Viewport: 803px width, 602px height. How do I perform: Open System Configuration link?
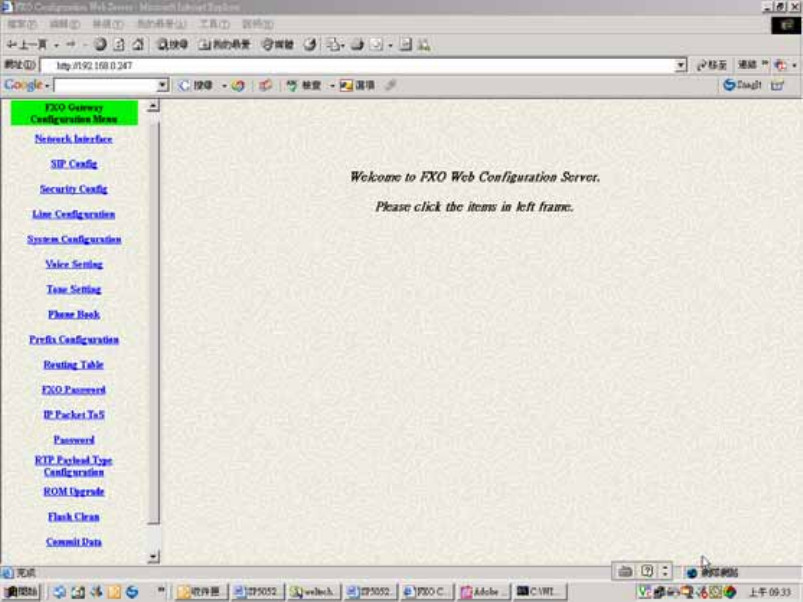pos(74,239)
